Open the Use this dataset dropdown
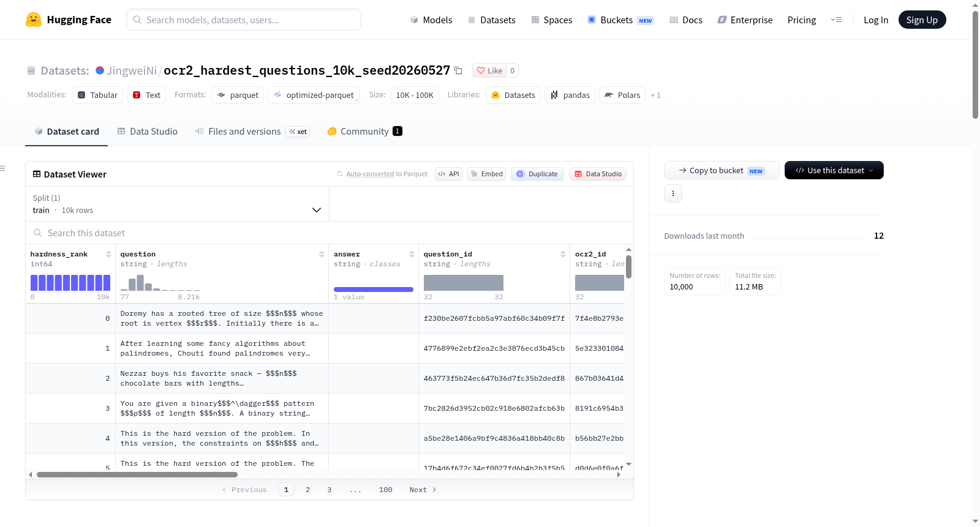The height and width of the screenshot is (527, 980). (x=834, y=170)
